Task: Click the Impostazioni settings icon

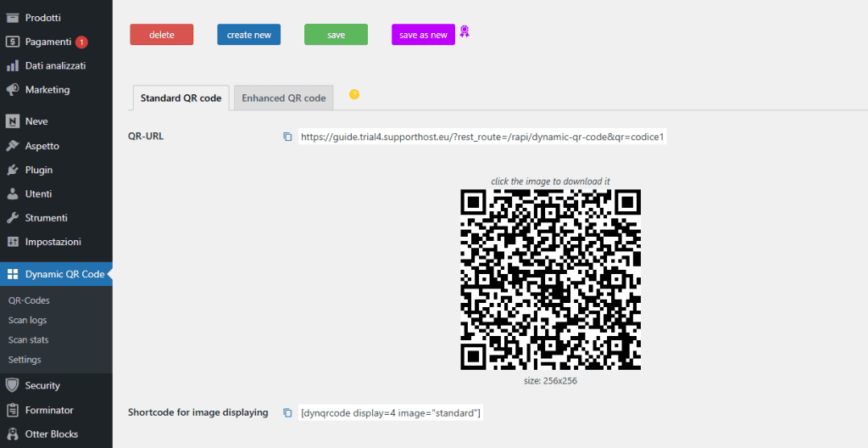Action: [12, 242]
